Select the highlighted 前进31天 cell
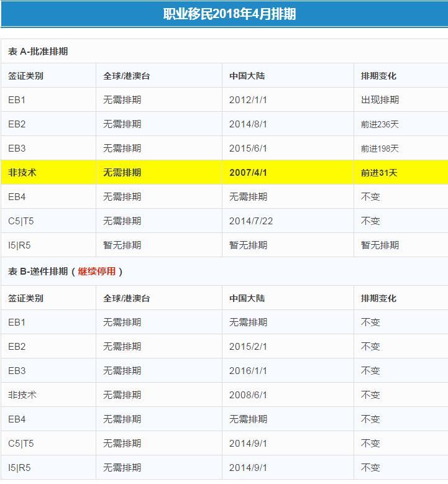This screenshot has width=448, height=484. (x=379, y=172)
